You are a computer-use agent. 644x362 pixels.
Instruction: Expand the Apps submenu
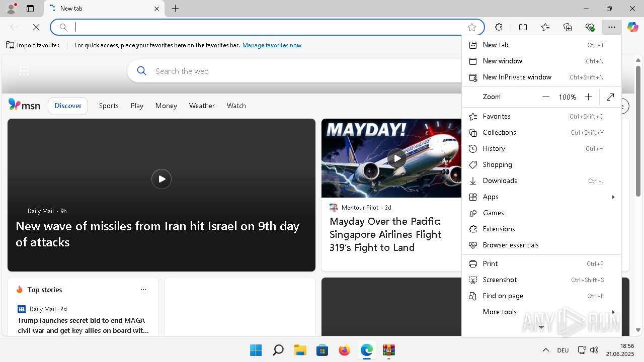coord(541,197)
